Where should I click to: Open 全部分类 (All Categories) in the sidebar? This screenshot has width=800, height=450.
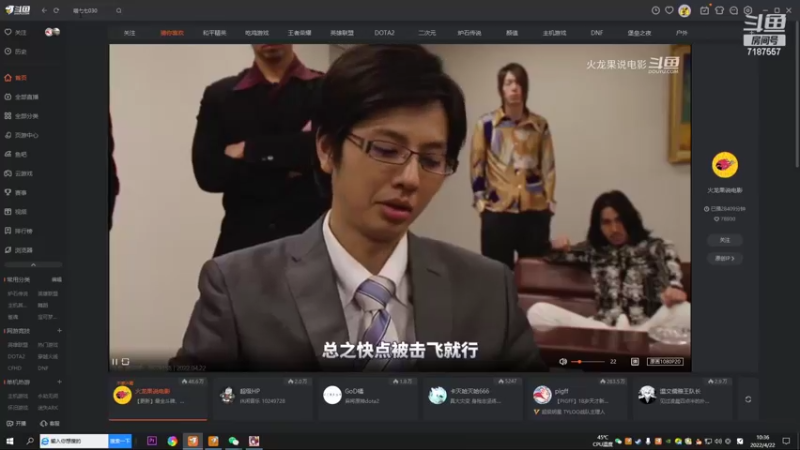[22, 116]
